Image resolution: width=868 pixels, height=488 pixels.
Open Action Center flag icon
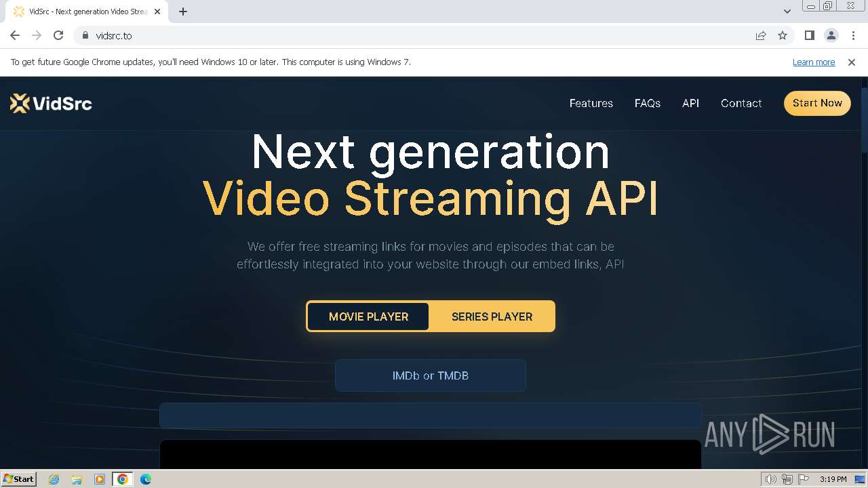pyautogui.click(x=802, y=479)
